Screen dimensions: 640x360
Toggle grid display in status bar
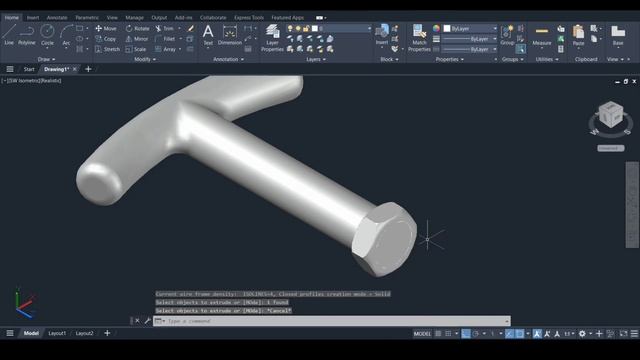point(438,333)
